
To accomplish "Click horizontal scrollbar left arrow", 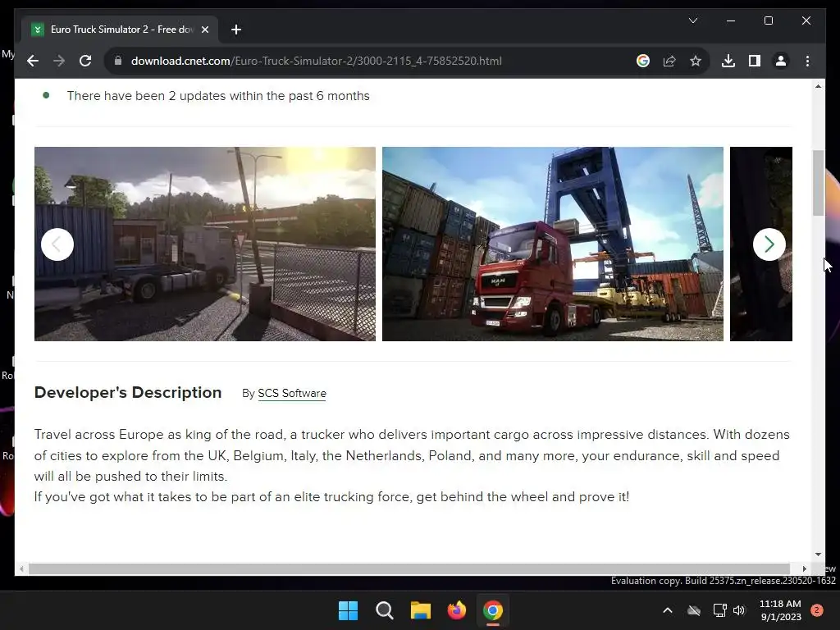I will click(21, 568).
